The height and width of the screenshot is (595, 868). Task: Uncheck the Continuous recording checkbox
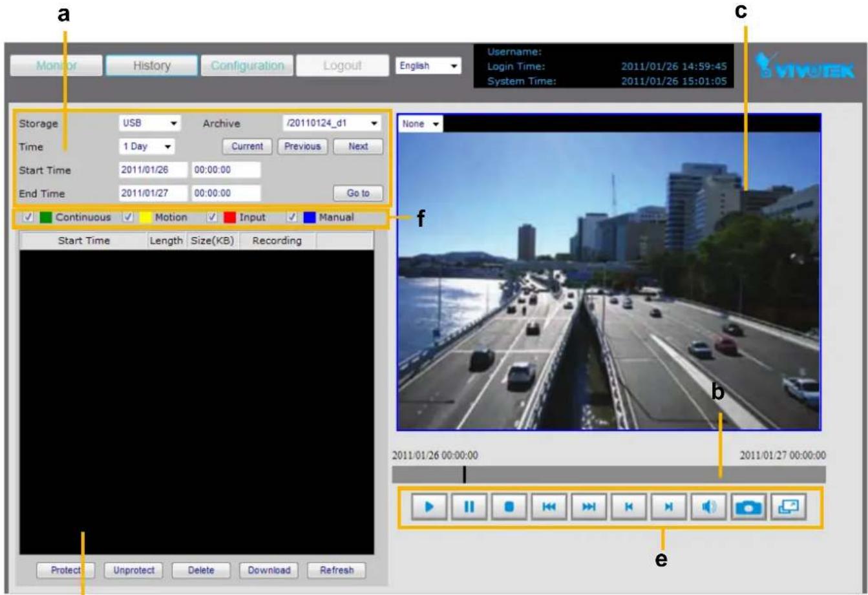click(x=28, y=218)
